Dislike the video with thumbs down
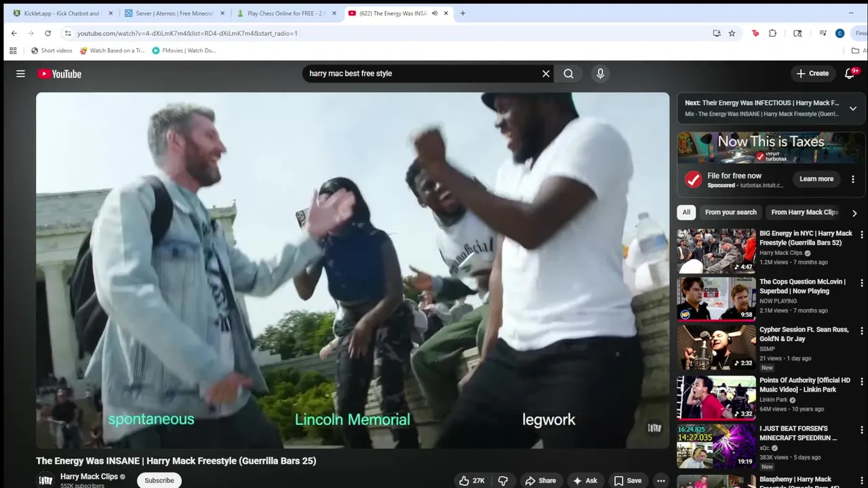The height and width of the screenshot is (488, 868). click(x=503, y=481)
